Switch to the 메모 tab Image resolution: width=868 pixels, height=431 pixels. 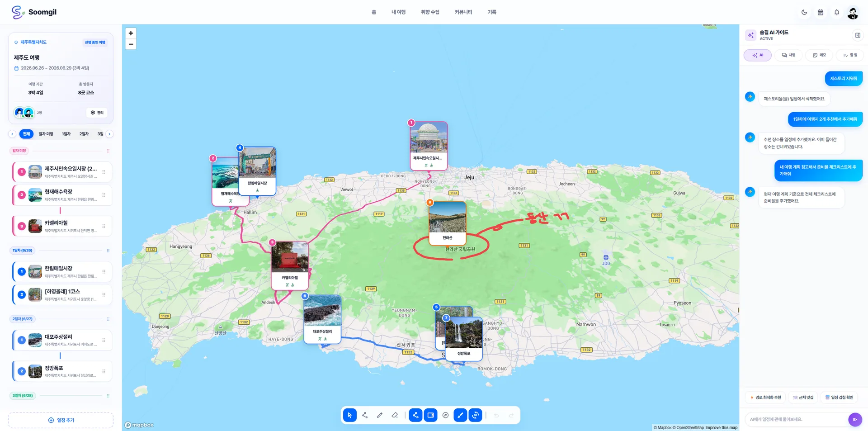[819, 55]
